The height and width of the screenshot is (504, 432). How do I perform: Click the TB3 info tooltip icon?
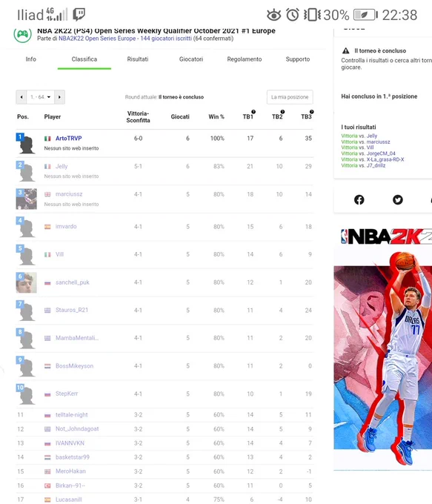click(311, 111)
